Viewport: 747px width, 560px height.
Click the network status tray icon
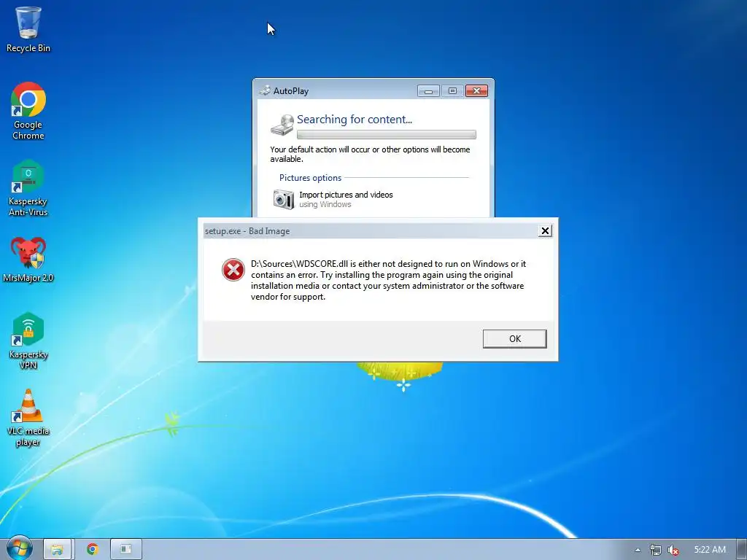tap(656, 550)
